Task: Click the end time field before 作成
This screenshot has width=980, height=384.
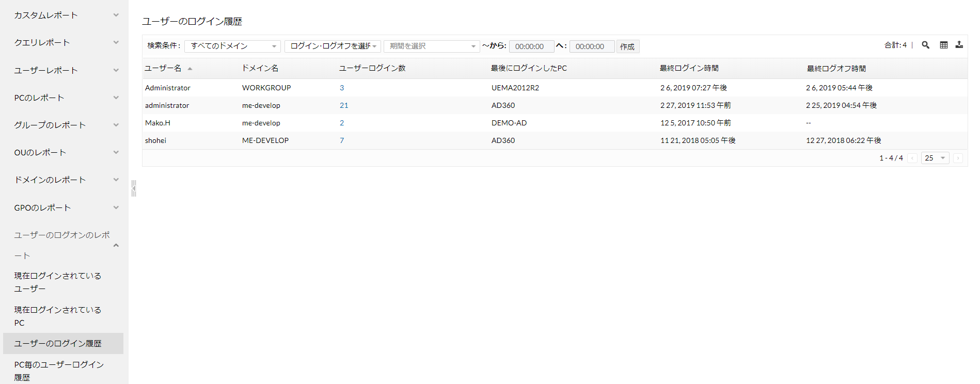Action: point(592,46)
